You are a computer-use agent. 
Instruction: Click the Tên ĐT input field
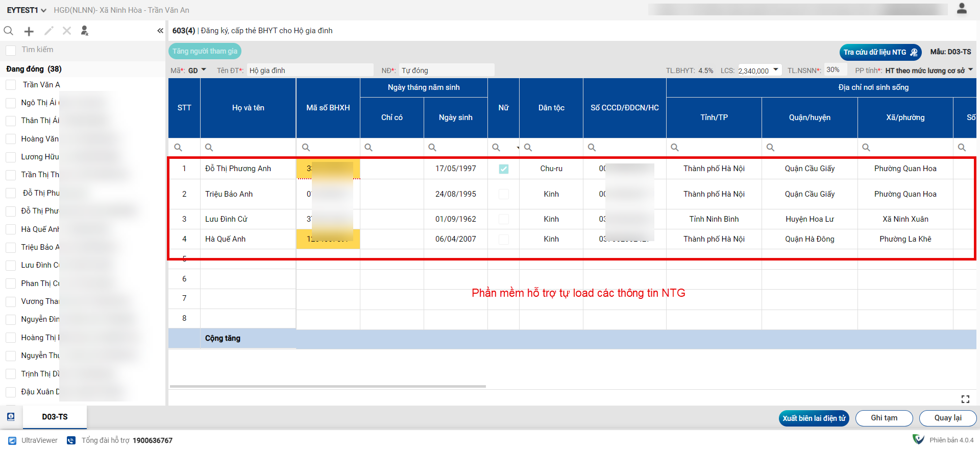click(310, 70)
